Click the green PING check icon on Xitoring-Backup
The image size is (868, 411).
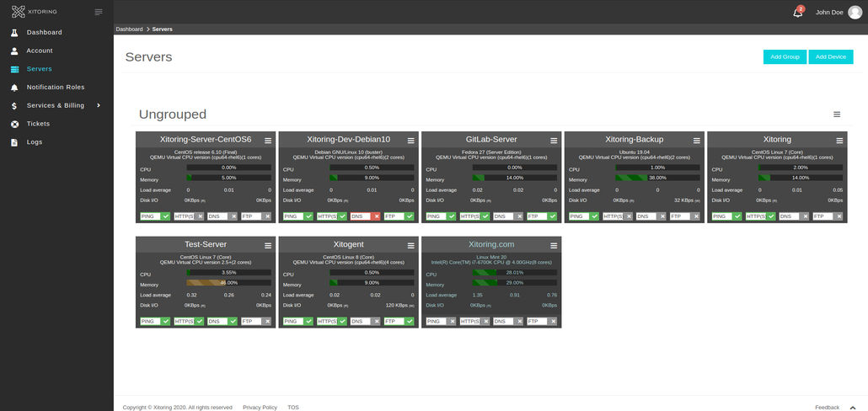(594, 216)
